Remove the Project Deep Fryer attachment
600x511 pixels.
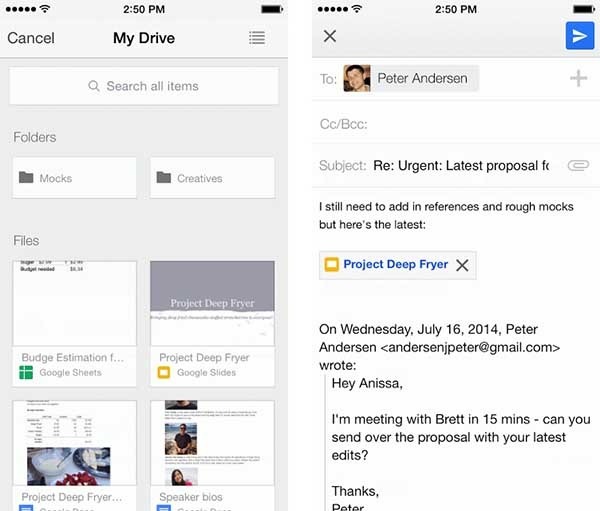click(x=462, y=265)
